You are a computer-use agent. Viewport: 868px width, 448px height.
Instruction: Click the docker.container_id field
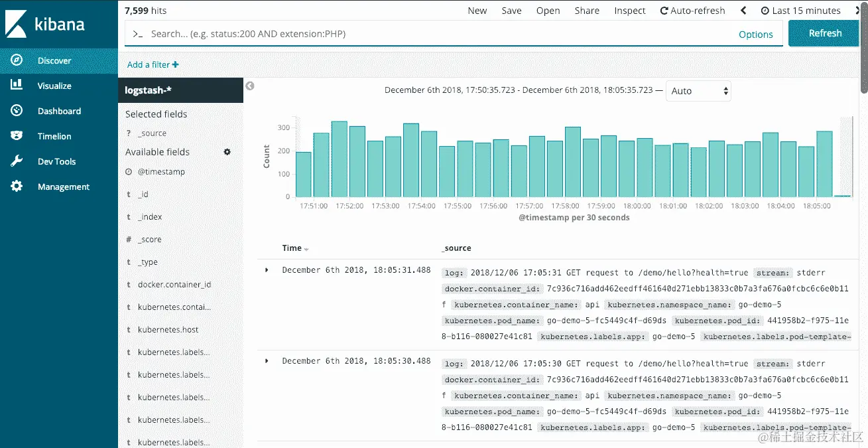pyautogui.click(x=174, y=285)
